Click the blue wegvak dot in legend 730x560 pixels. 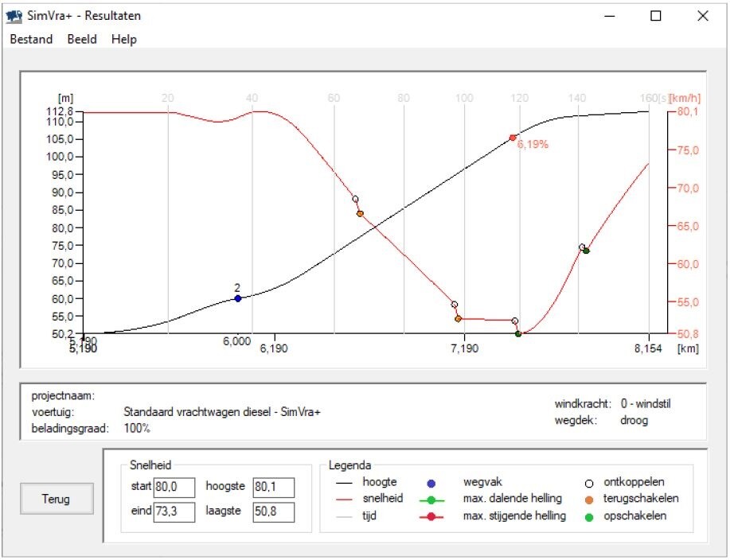[x=431, y=482]
